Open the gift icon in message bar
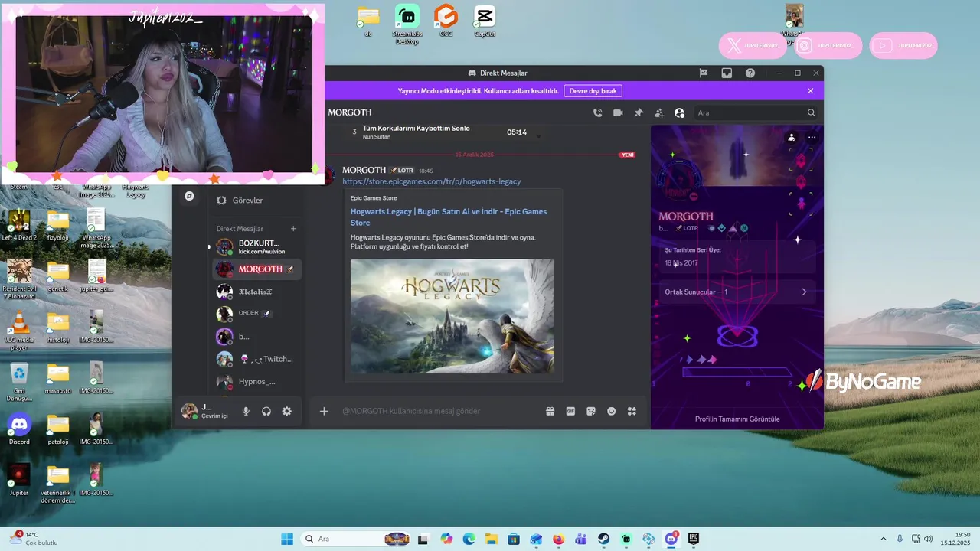 [550, 411]
